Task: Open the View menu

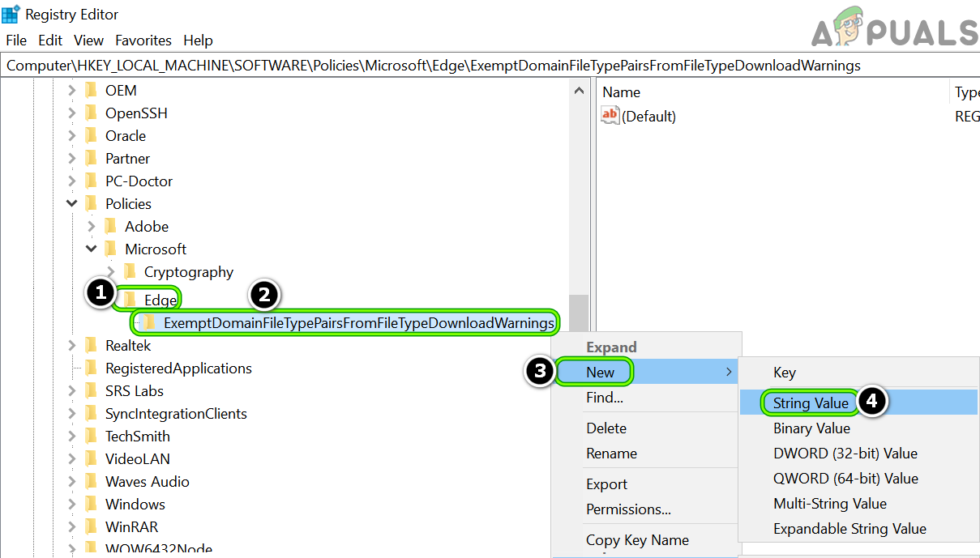Action: click(88, 40)
